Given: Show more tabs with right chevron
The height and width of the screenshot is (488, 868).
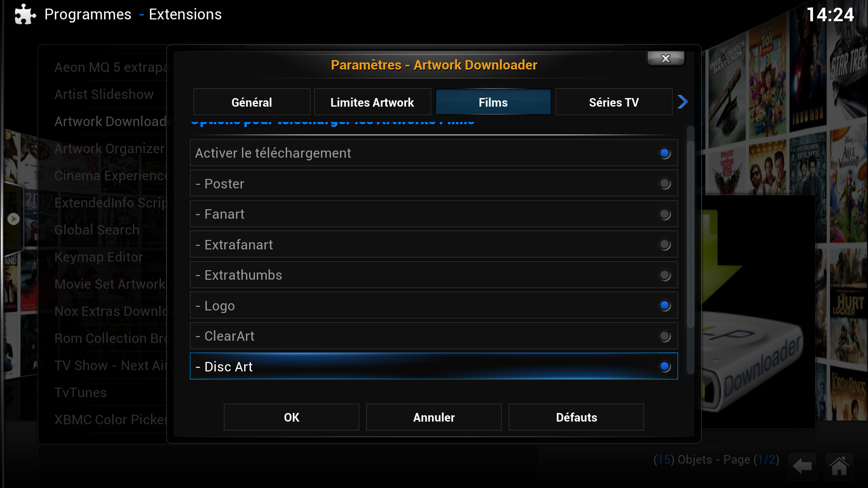Looking at the screenshot, I should (683, 102).
